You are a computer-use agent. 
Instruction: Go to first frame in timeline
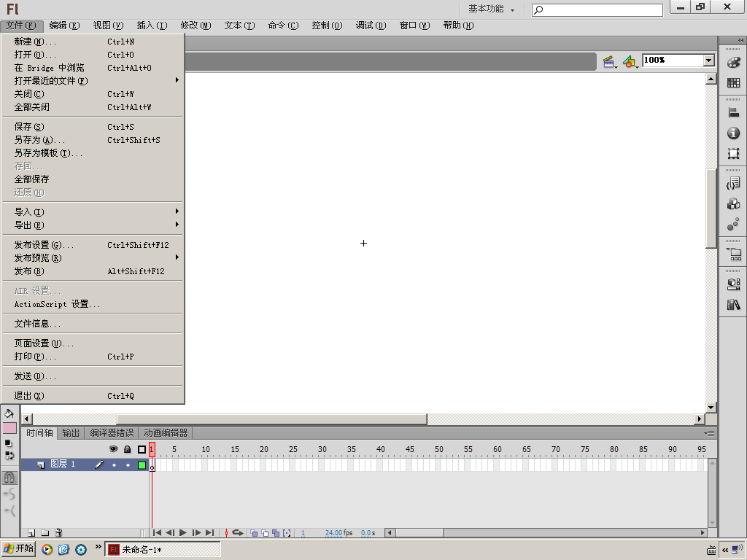click(x=157, y=533)
